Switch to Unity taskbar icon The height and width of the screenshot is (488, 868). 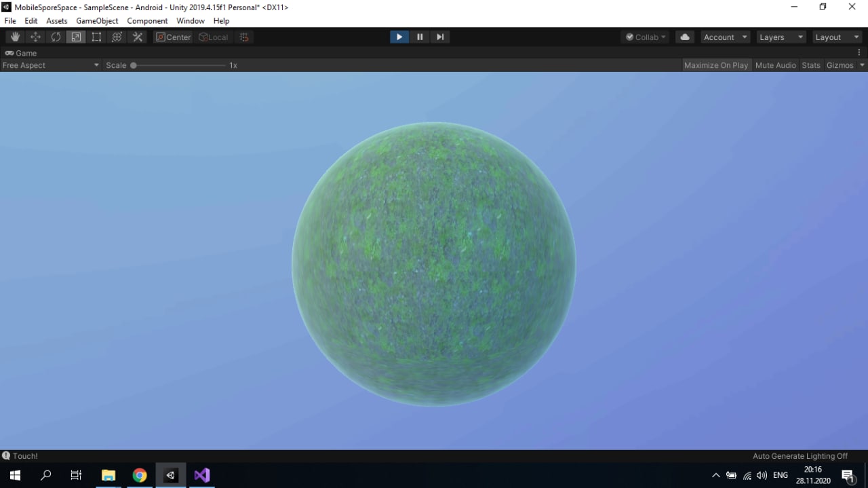coord(171,475)
